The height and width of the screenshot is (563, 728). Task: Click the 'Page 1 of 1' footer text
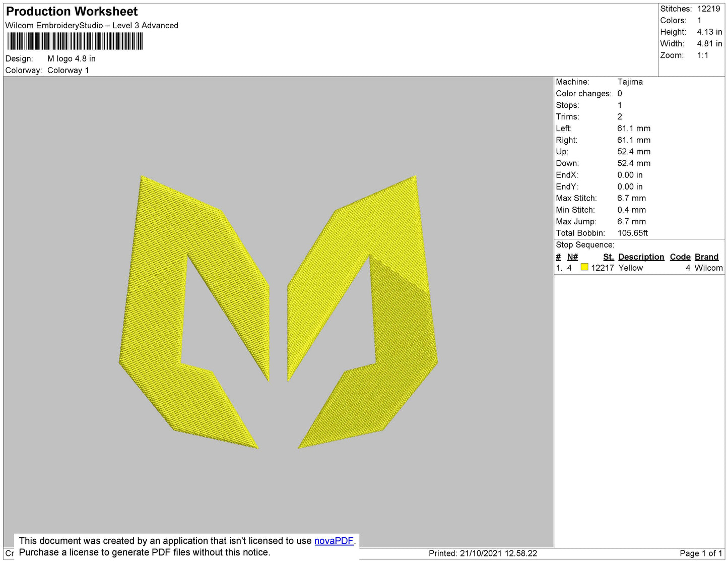click(701, 553)
